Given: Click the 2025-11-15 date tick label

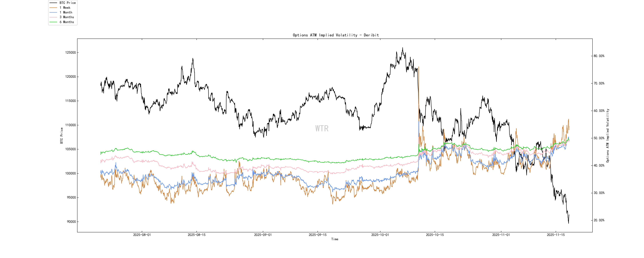Looking at the screenshot, I should point(556,235).
